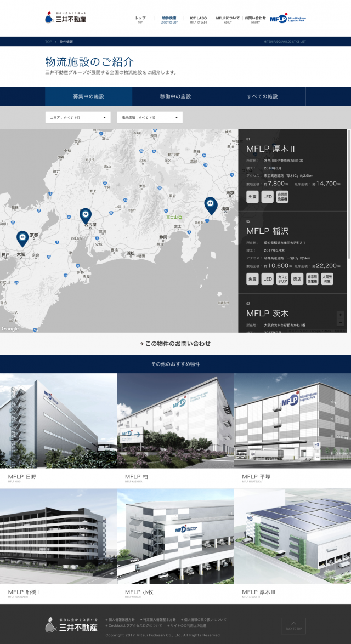Click the この物件のお問い合わせ link

coord(175,344)
